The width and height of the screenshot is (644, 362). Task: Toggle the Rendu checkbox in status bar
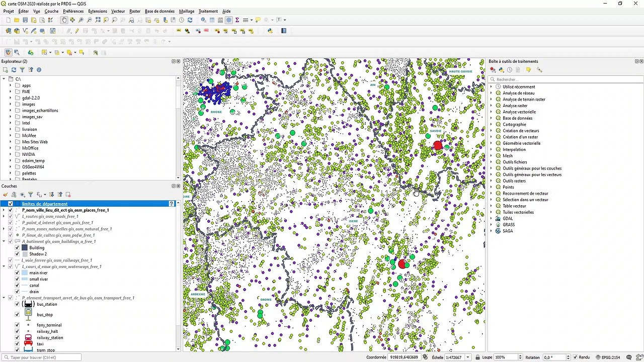(575, 357)
